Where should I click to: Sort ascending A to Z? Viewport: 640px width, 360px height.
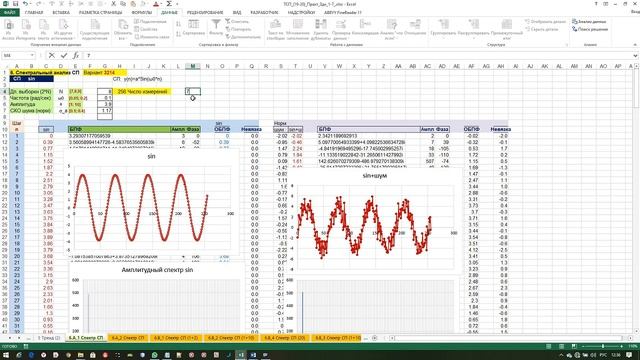tap(178, 25)
